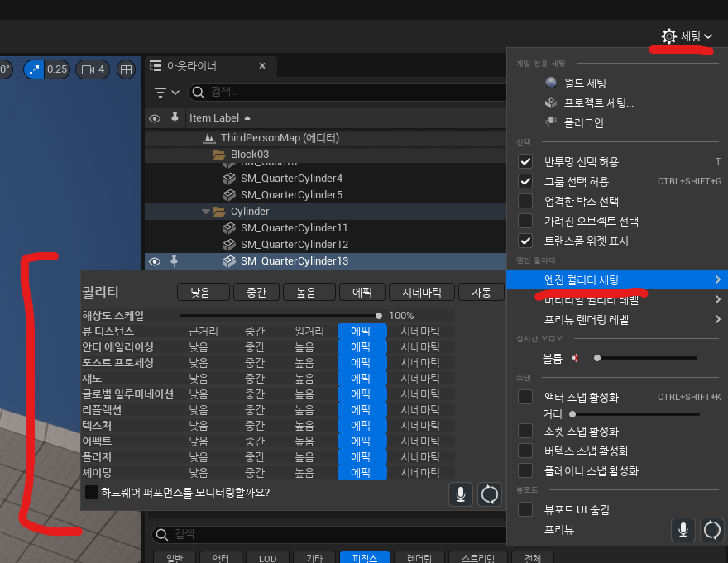Set 섀도 quality to 중간

tap(255, 379)
